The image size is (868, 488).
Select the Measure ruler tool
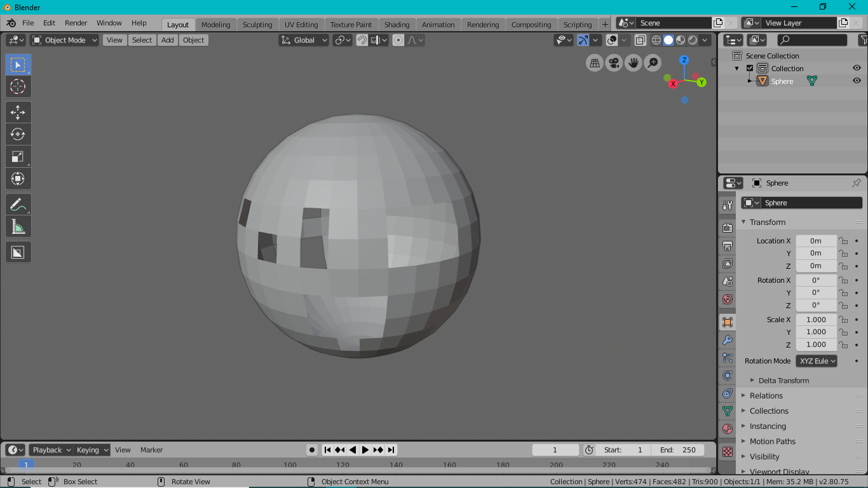click(18, 226)
